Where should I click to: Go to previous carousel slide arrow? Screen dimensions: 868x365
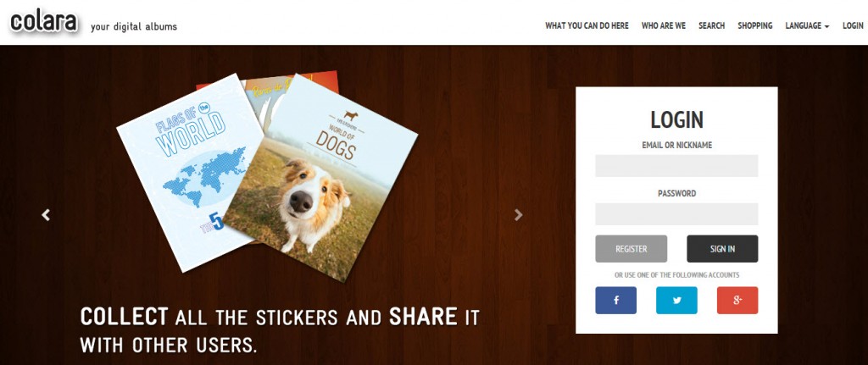point(46,215)
